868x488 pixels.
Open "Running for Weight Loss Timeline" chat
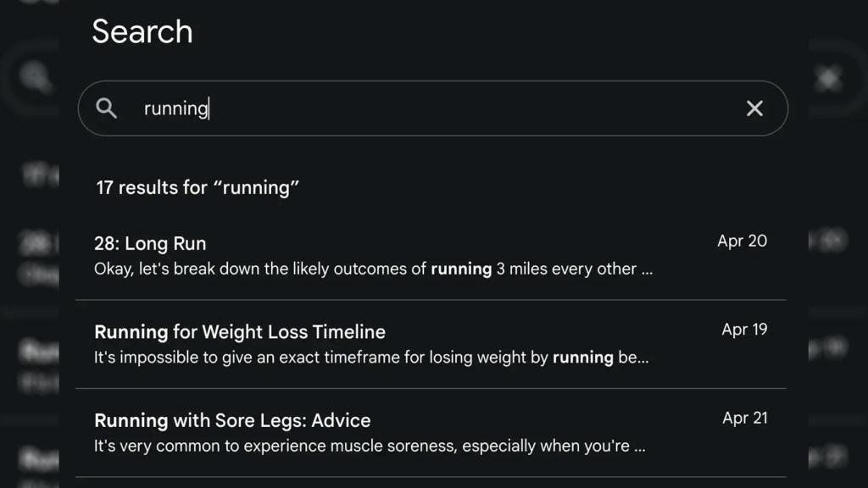240,332
